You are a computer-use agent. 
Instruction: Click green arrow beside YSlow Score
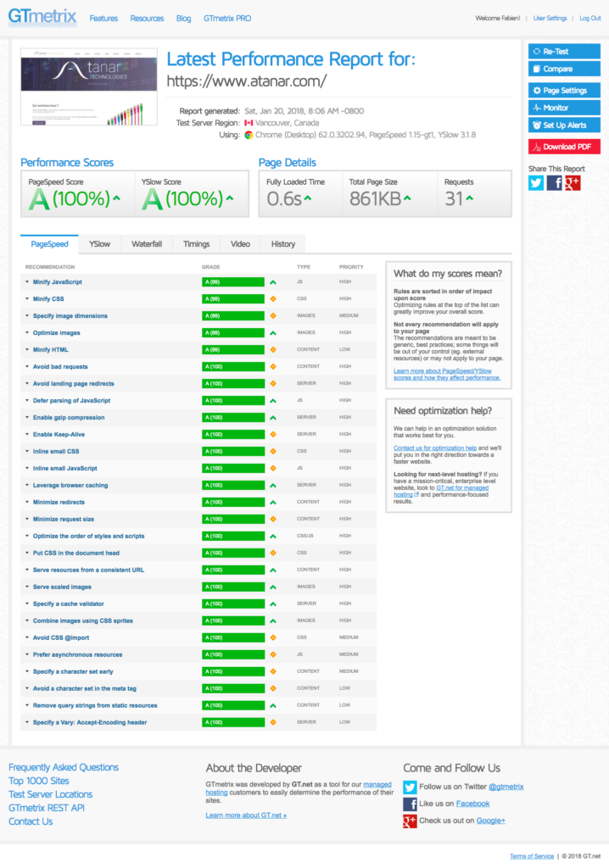click(229, 198)
